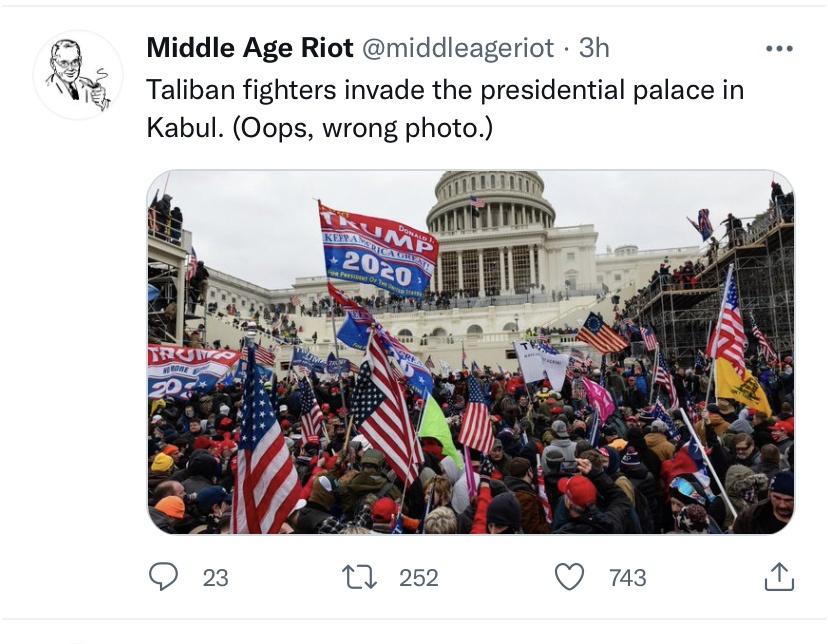
Task: Open the three-dot more options menu
Action: 778,49
